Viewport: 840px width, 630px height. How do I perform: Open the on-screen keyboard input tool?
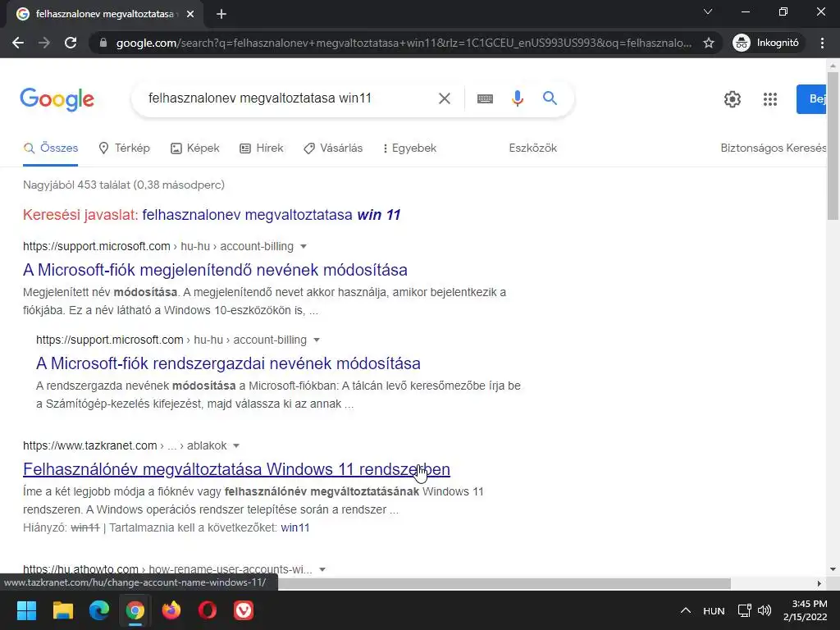[485, 98]
